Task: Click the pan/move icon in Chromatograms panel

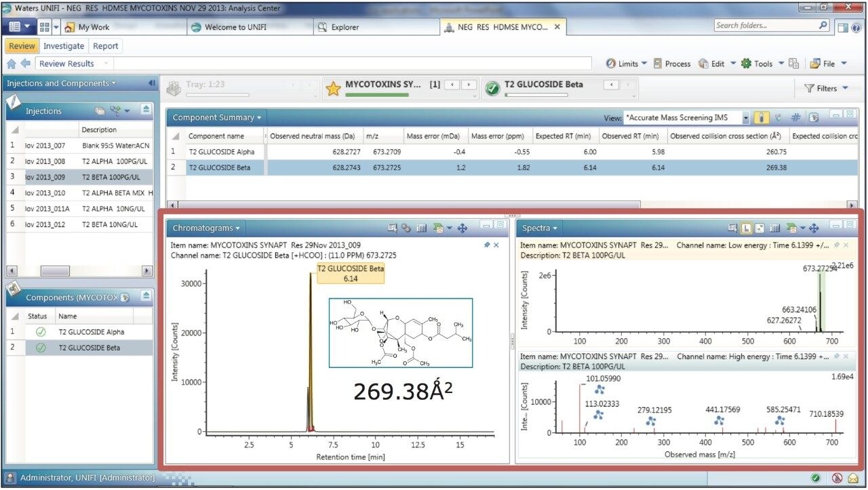Action: click(x=462, y=228)
